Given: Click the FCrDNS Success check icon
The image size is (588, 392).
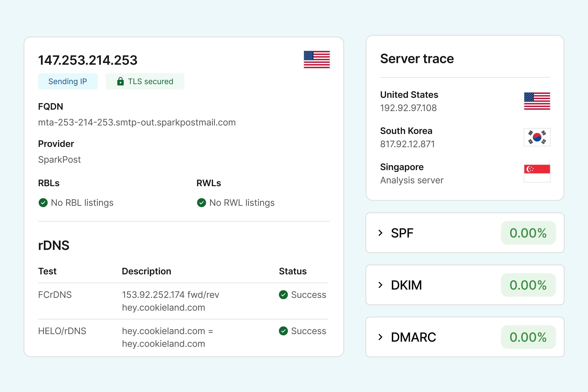Looking at the screenshot, I should click(283, 295).
